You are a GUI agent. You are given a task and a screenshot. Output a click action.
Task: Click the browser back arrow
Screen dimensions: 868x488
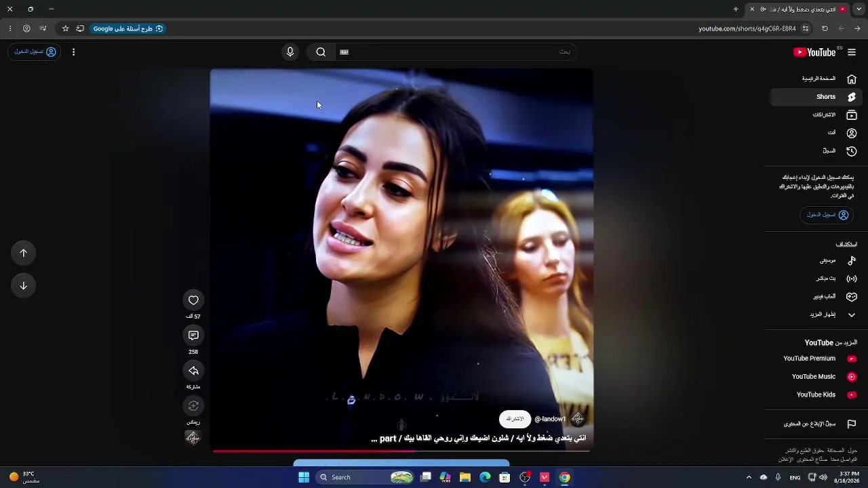pyautogui.click(x=857, y=28)
